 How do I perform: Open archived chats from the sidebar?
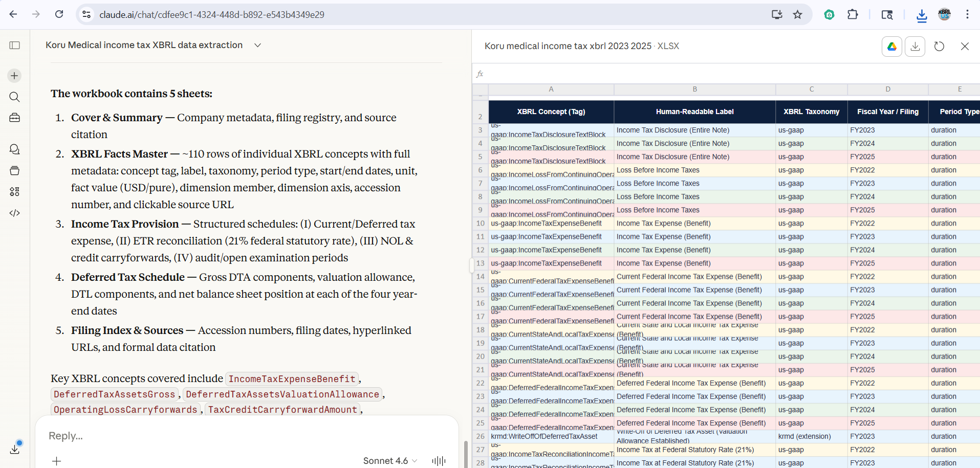point(14,170)
